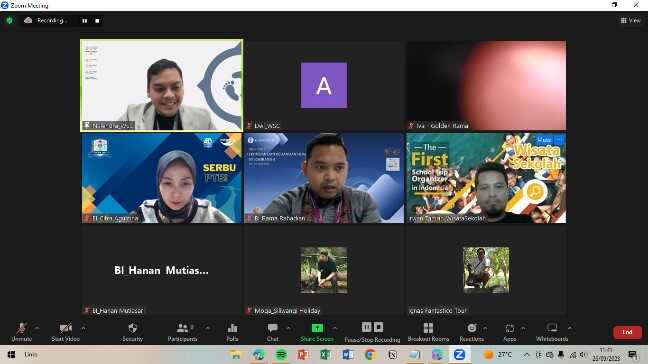Viewport: 648px width, 364px height.
Task: Open video options caret next to Start Video
Action: click(83, 328)
